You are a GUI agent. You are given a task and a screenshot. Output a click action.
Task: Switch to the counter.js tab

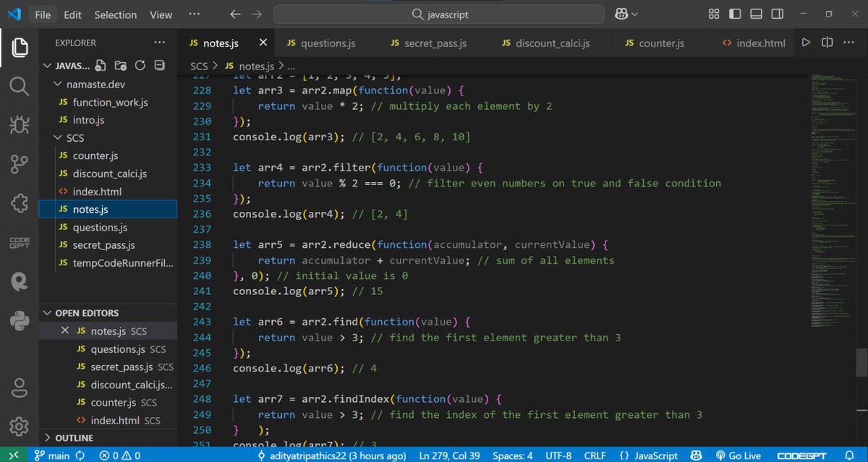click(x=661, y=43)
